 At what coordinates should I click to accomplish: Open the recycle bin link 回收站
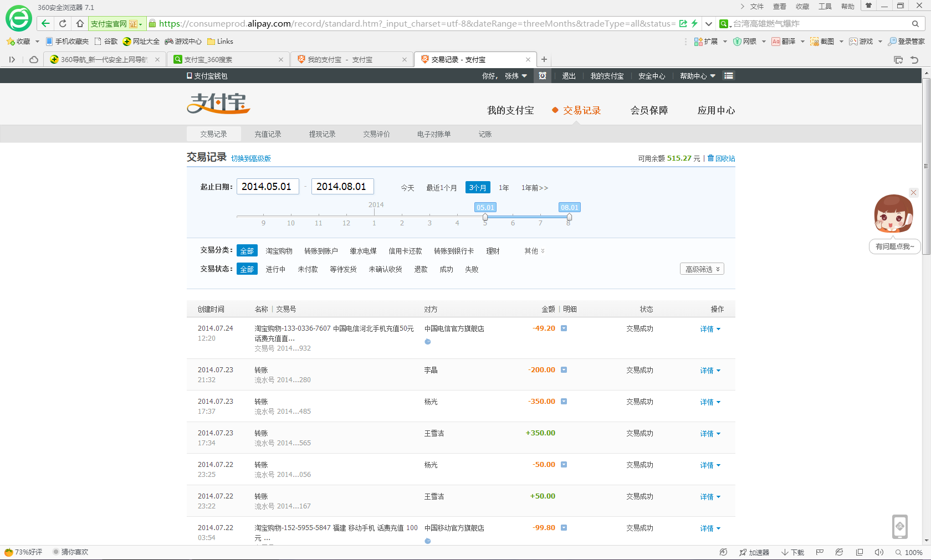pyautogui.click(x=724, y=158)
